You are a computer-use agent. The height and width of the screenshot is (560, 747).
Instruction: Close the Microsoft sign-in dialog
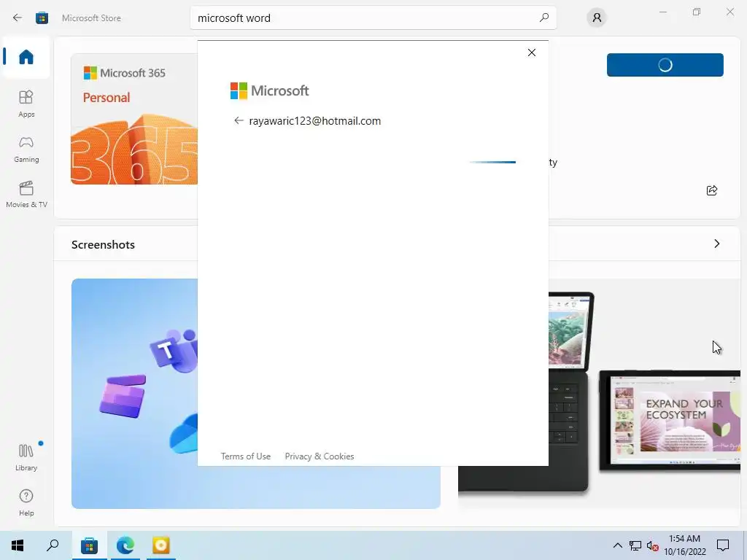click(x=532, y=52)
